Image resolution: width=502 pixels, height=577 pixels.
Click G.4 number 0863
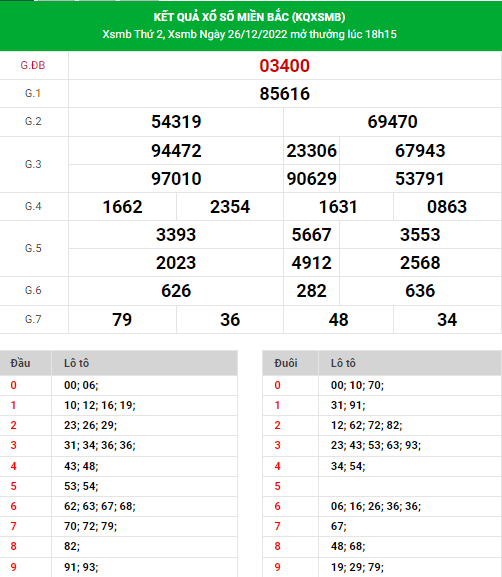447,207
